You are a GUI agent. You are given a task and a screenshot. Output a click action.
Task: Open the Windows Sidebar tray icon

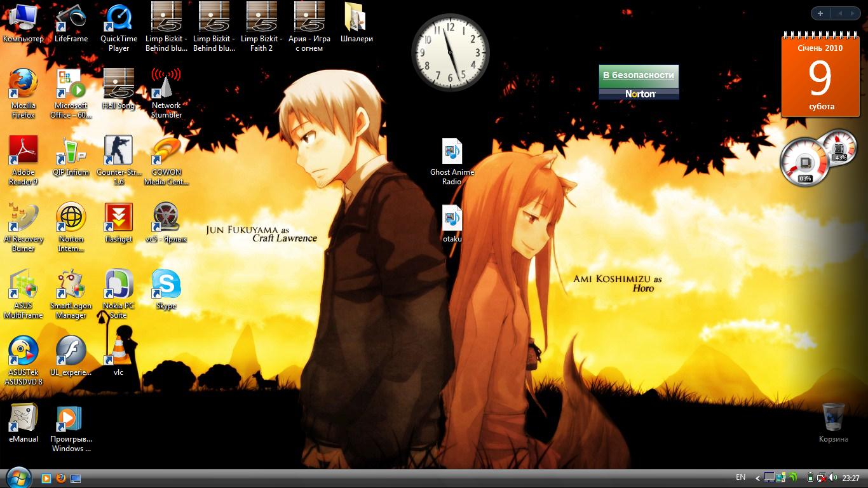780,478
